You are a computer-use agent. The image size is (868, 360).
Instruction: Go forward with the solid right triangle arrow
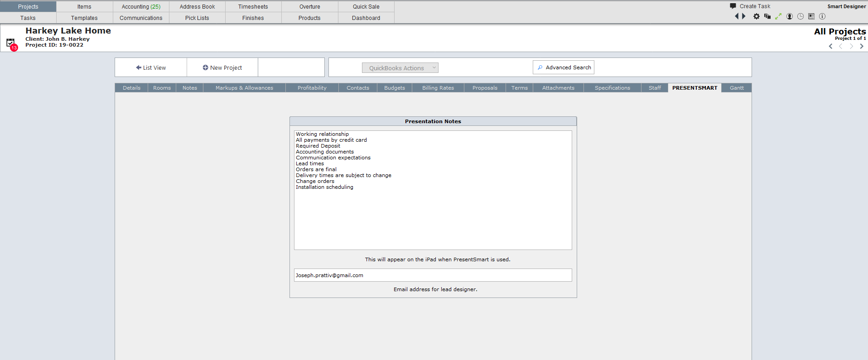point(743,16)
